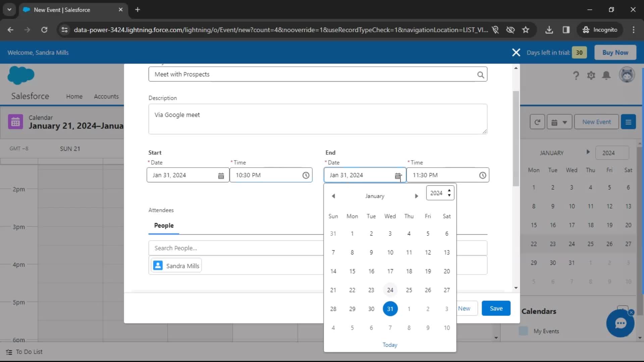This screenshot has width=644, height=362.
Task: Dismiss the trial banner with the X
Action: (516, 53)
